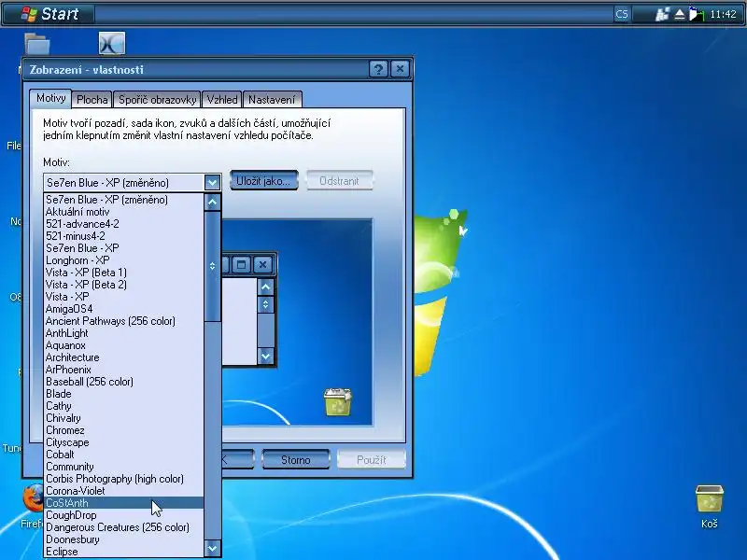Click the maximize button in preview window
The height and width of the screenshot is (560, 747).
(x=241, y=264)
